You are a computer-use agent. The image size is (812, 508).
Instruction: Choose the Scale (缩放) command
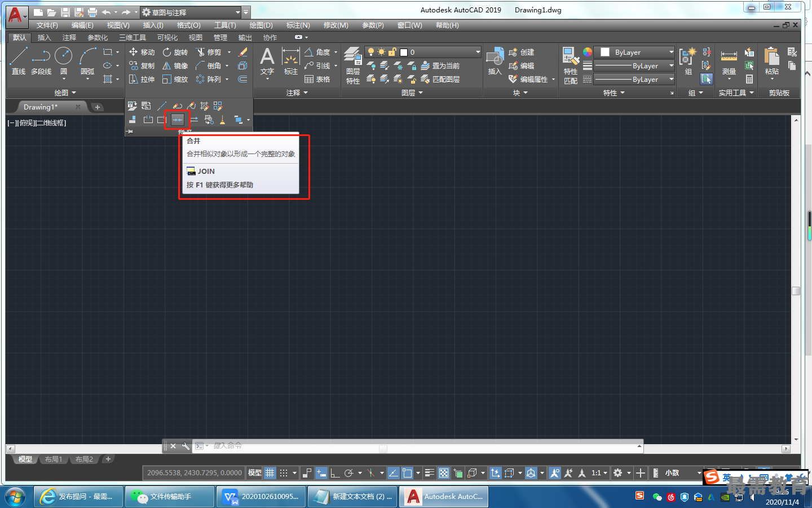(x=175, y=79)
